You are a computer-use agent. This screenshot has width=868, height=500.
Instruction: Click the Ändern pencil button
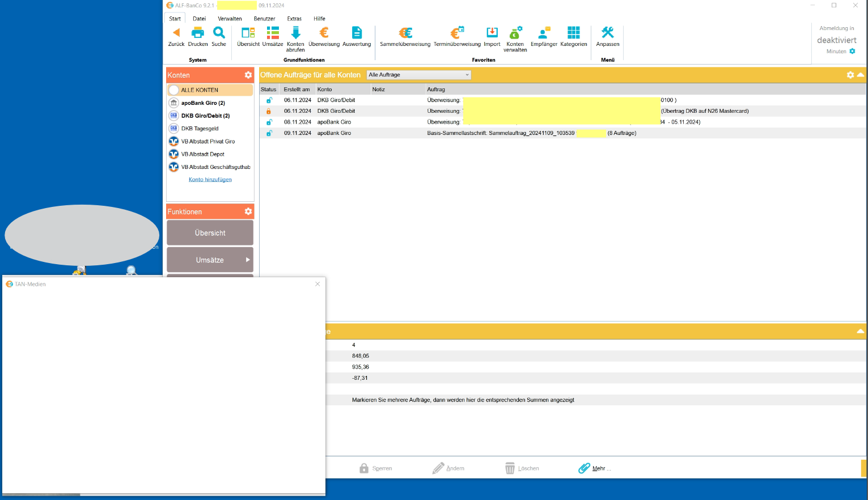pos(448,468)
